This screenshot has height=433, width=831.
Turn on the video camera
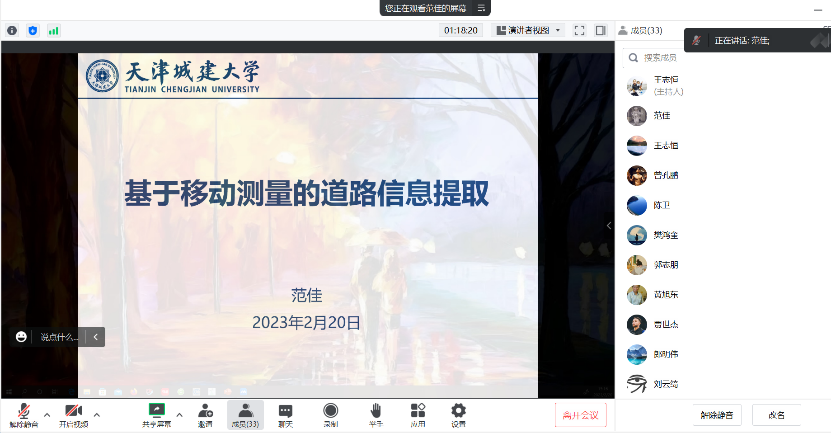pos(73,415)
